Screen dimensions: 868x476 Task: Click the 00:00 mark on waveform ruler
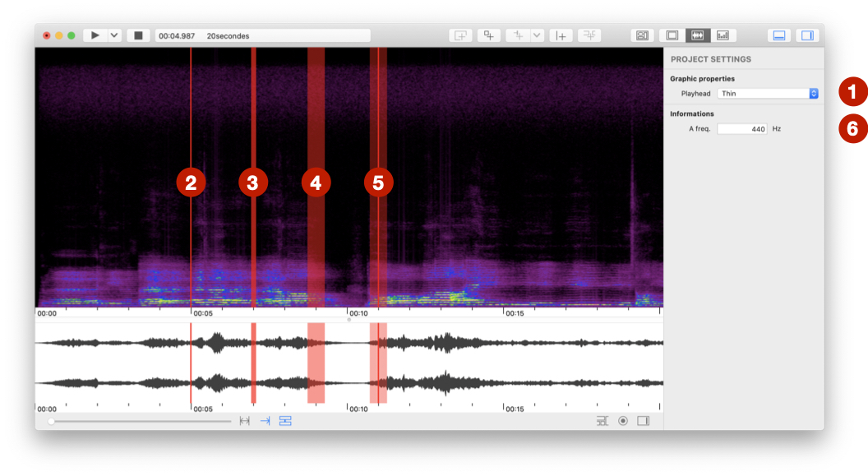[47, 409]
